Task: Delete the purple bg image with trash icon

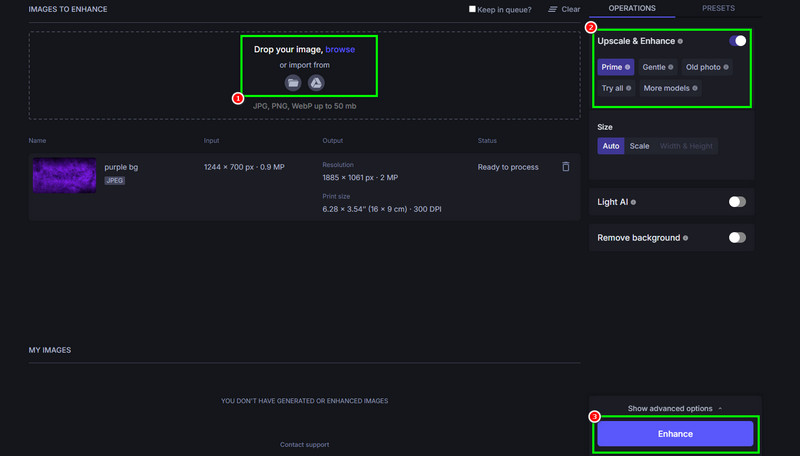Action: (566, 167)
